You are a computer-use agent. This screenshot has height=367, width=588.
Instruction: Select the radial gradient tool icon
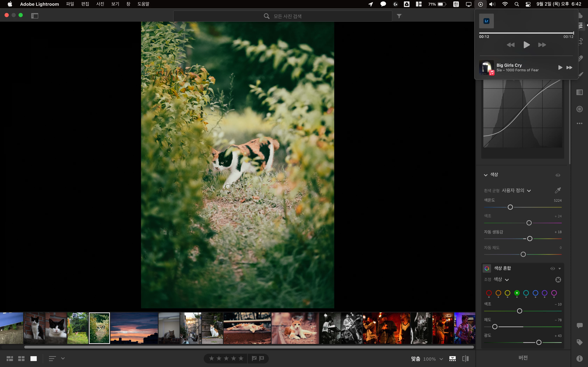[579, 109]
